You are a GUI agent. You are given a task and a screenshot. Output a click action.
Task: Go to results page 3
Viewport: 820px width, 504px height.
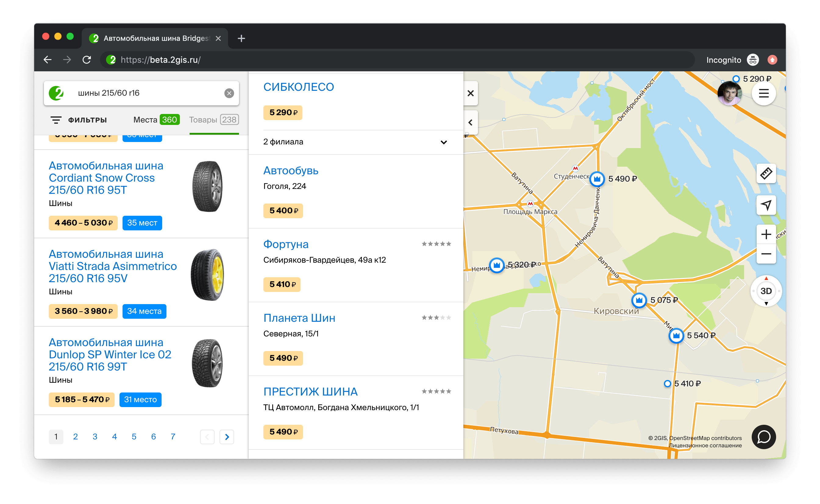(95, 437)
